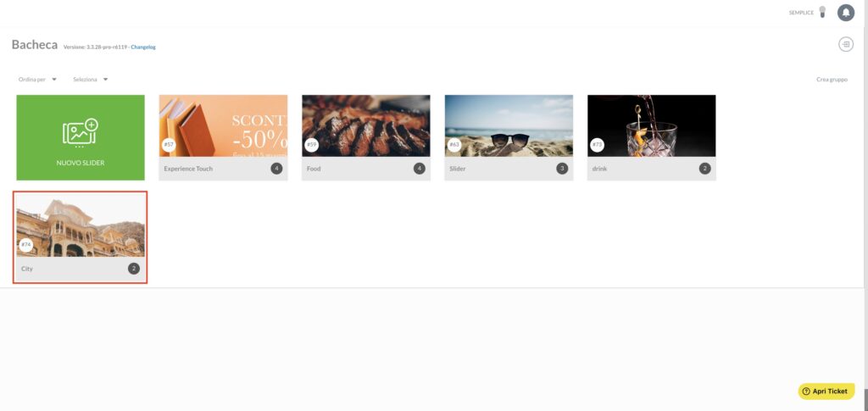Click the Crea gruppo button

832,79
